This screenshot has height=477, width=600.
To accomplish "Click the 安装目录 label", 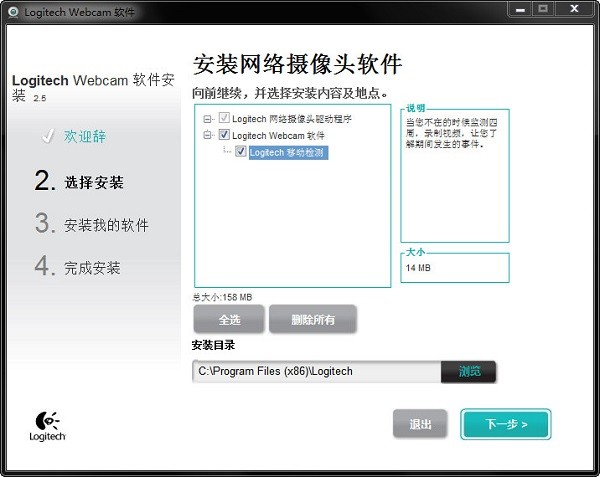I will [x=213, y=345].
